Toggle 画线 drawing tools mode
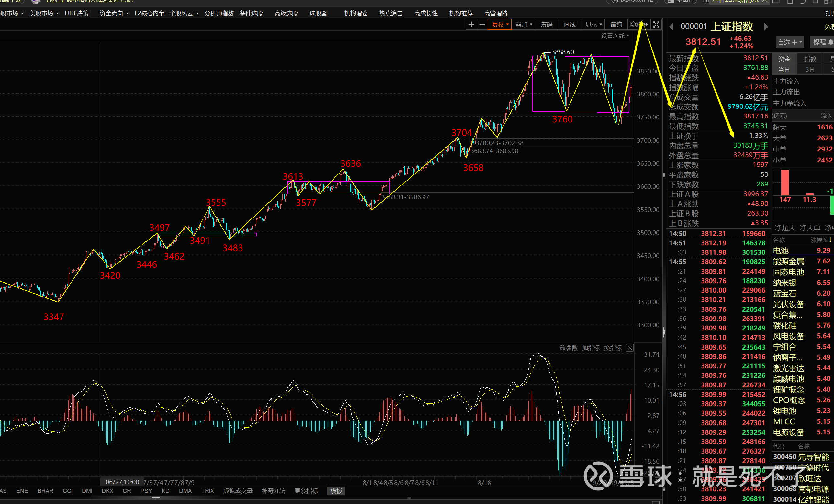 pos(570,24)
